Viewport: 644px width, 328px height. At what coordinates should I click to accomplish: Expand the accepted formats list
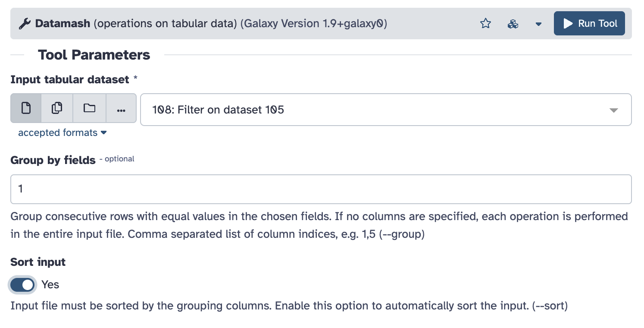tap(62, 133)
